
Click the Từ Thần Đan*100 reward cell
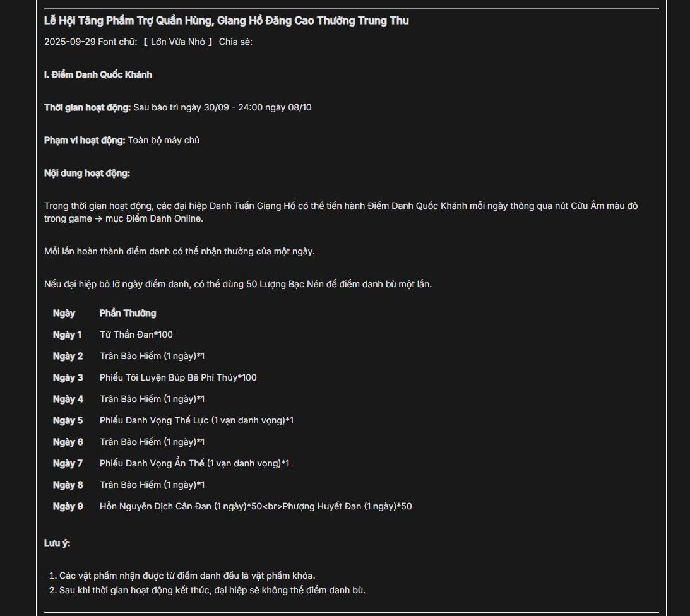(x=136, y=335)
